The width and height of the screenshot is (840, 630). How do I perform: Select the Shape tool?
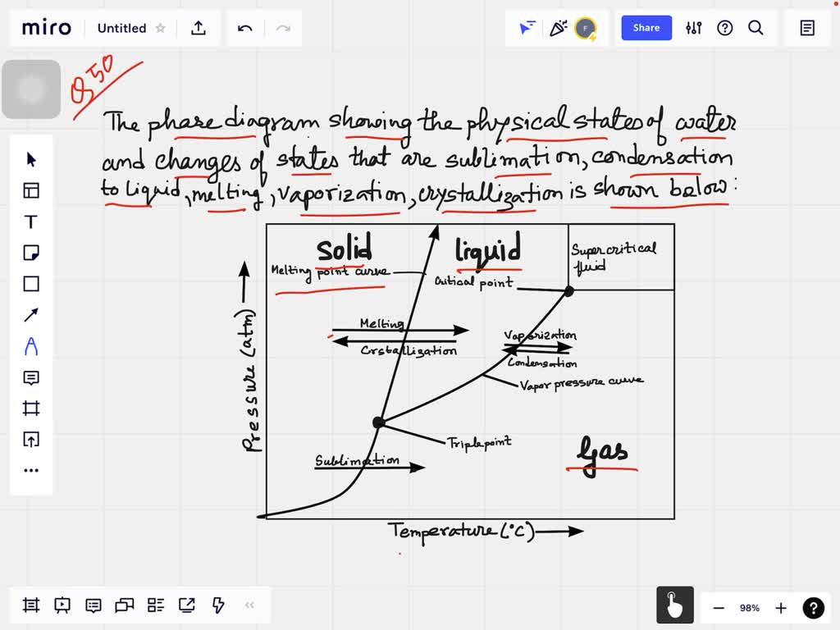(x=30, y=283)
